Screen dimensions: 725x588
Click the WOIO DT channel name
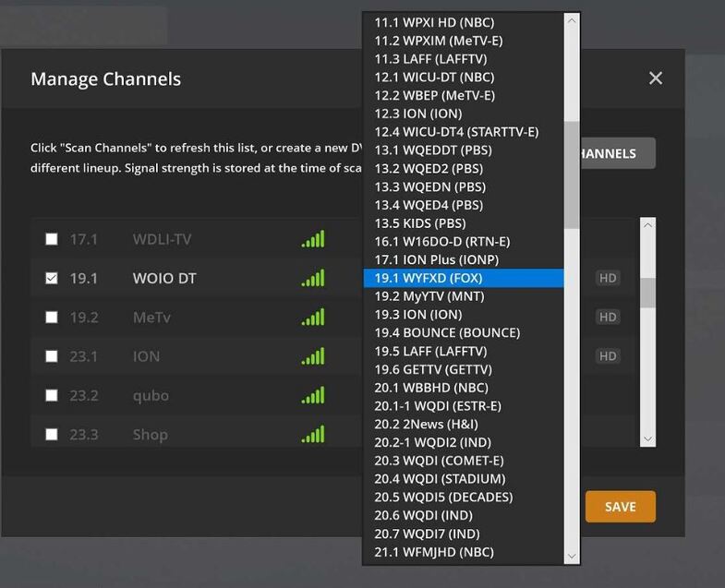coord(164,278)
